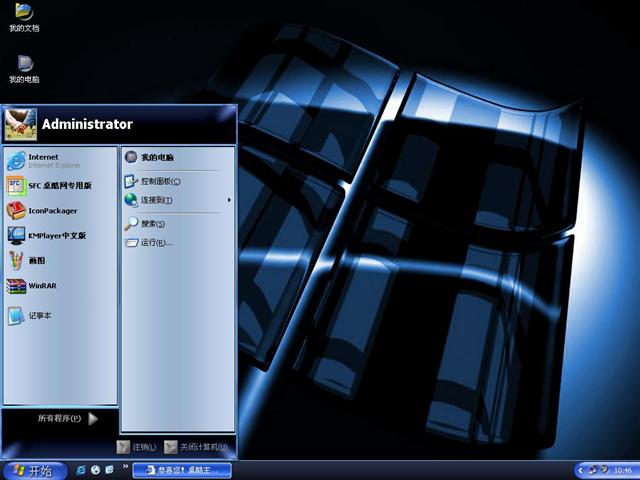640x480 pixels.
Task: Open the 运行 (Run) dialog entry
Action: [x=155, y=242]
